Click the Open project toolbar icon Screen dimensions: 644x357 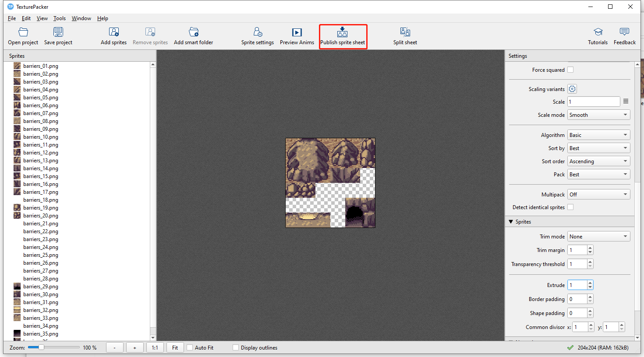[23, 32]
